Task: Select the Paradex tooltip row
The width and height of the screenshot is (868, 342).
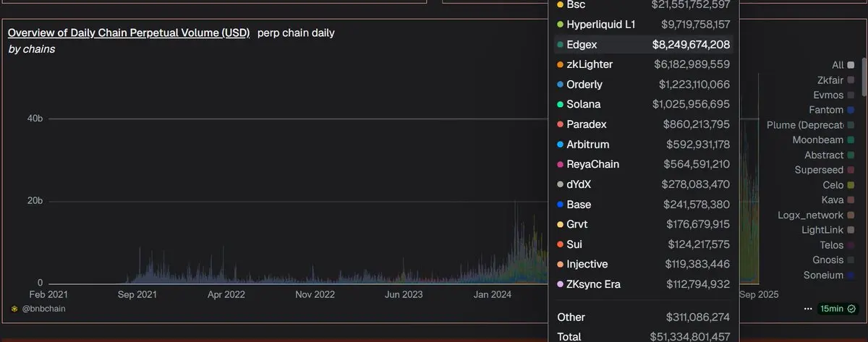Action: coord(644,124)
